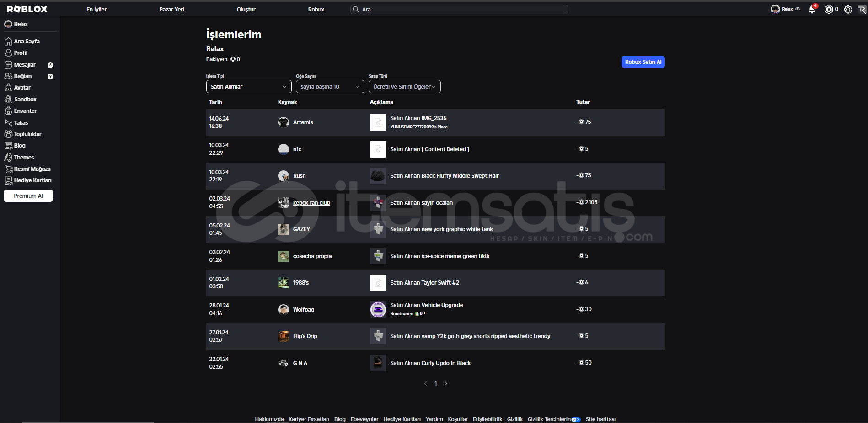Open the Oluştur menu
This screenshot has height=423, width=868.
(246, 9)
